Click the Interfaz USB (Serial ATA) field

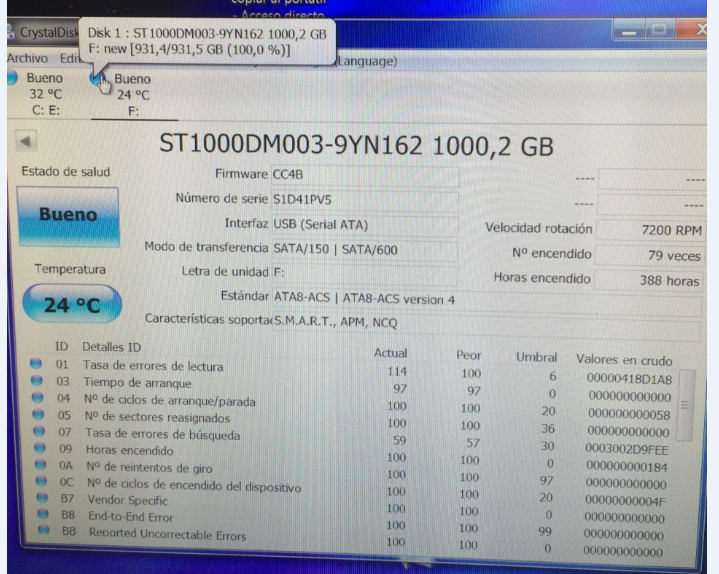pyautogui.click(x=365, y=225)
